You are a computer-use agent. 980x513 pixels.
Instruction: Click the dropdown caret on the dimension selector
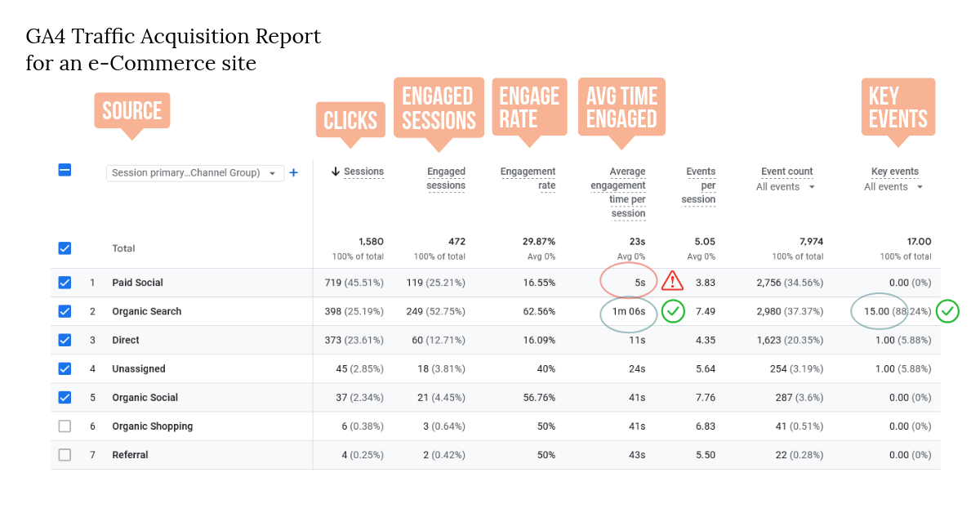pyautogui.click(x=274, y=172)
